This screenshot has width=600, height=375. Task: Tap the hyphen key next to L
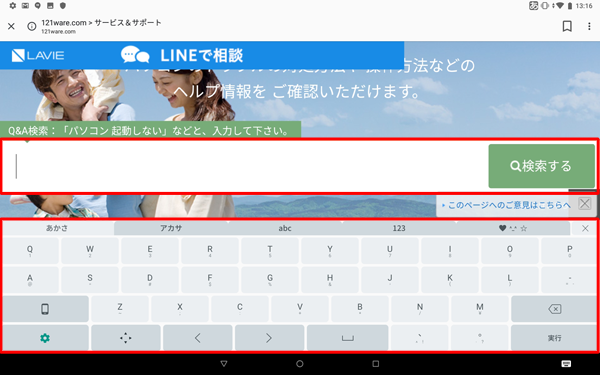pyautogui.click(x=569, y=280)
